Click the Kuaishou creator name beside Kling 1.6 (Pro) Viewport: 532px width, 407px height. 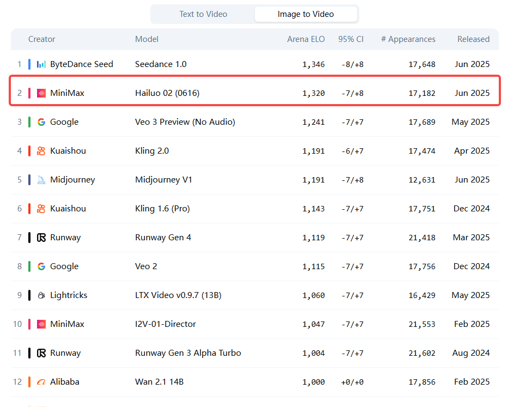pos(68,209)
